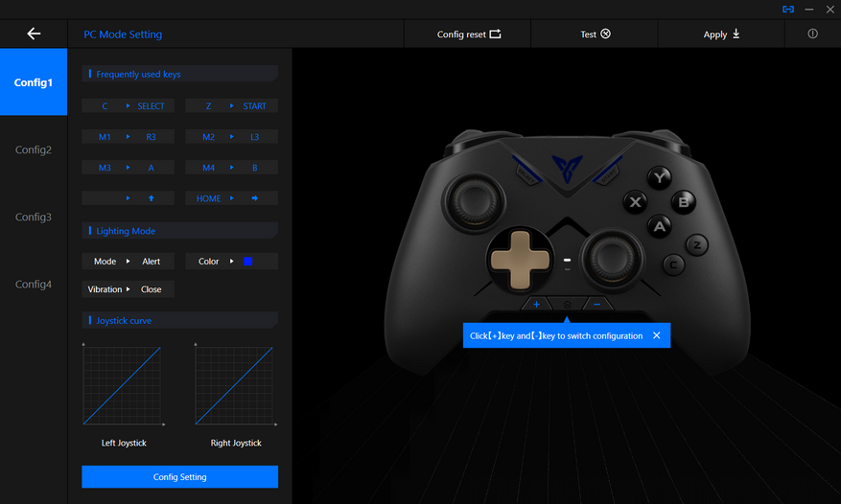Click the Lighting Mode header
This screenshot has height=504, width=841.
tap(179, 231)
